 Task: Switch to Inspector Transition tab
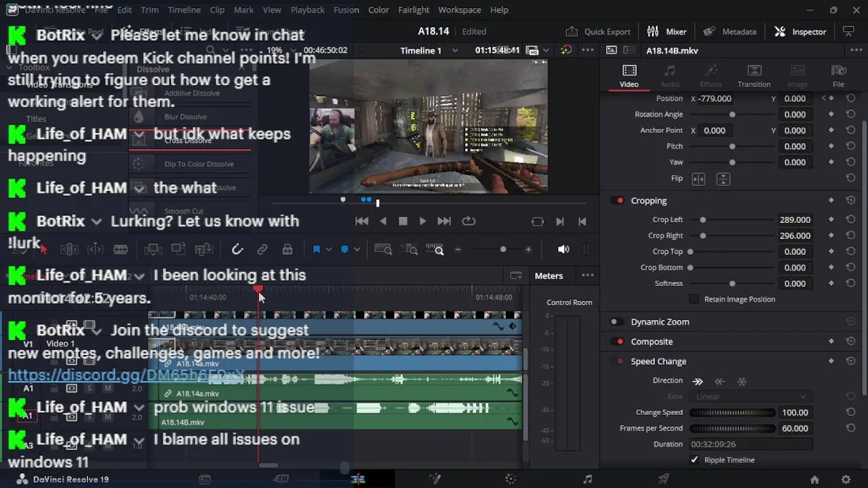[x=754, y=76]
